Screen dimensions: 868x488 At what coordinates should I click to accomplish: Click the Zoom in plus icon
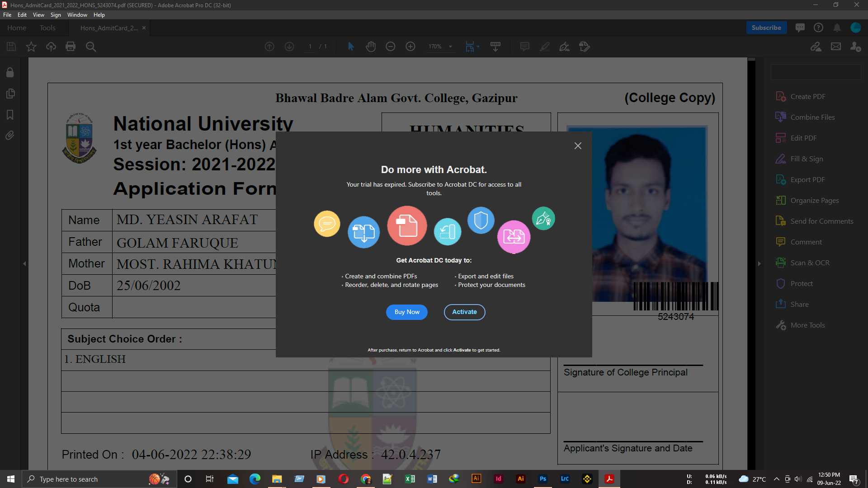click(x=410, y=47)
